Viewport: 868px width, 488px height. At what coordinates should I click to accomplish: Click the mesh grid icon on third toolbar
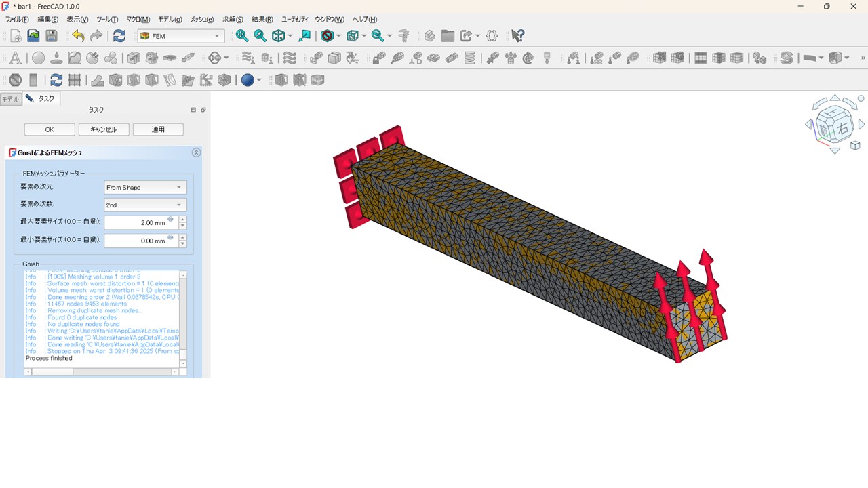point(75,80)
